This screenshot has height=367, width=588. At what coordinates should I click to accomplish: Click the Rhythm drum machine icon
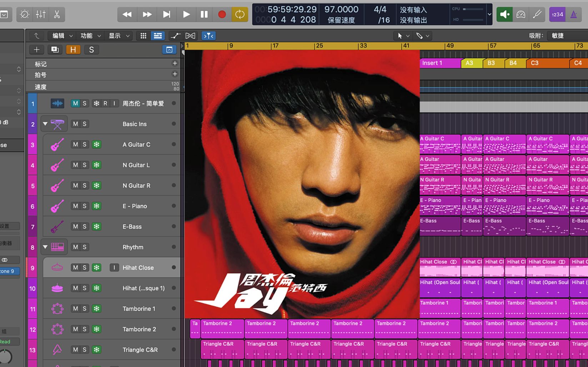[x=57, y=247]
